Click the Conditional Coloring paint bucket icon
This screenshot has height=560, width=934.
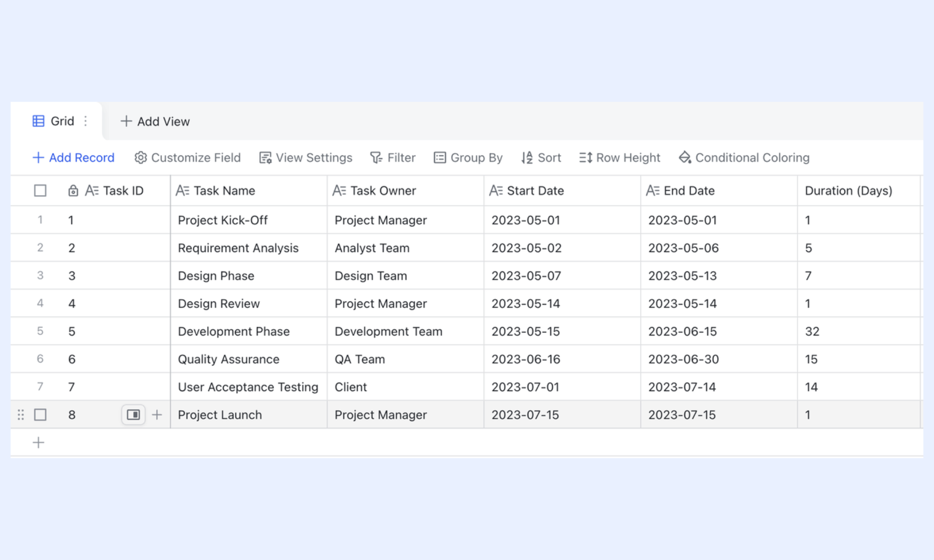[x=685, y=158]
